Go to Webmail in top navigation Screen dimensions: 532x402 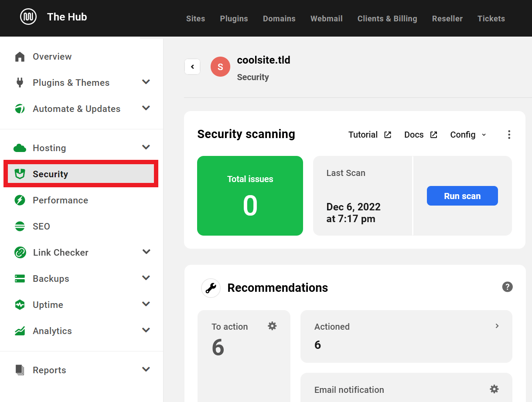326,19
